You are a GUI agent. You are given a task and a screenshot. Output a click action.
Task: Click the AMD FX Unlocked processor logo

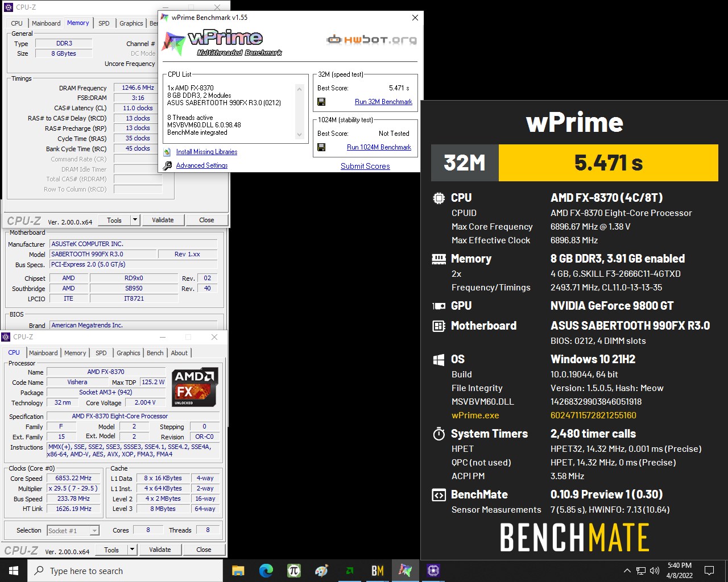(x=195, y=388)
